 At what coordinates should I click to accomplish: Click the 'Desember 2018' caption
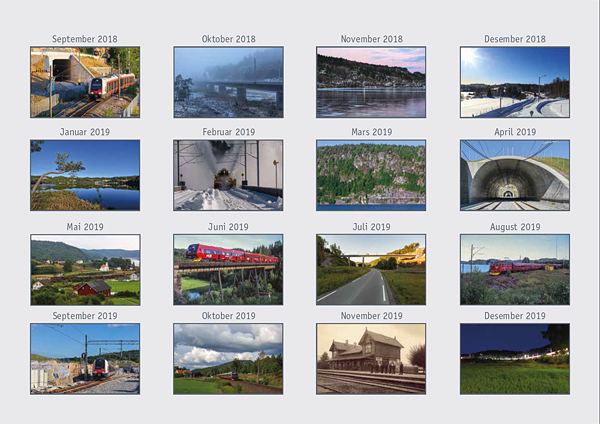(x=515, y=39)
